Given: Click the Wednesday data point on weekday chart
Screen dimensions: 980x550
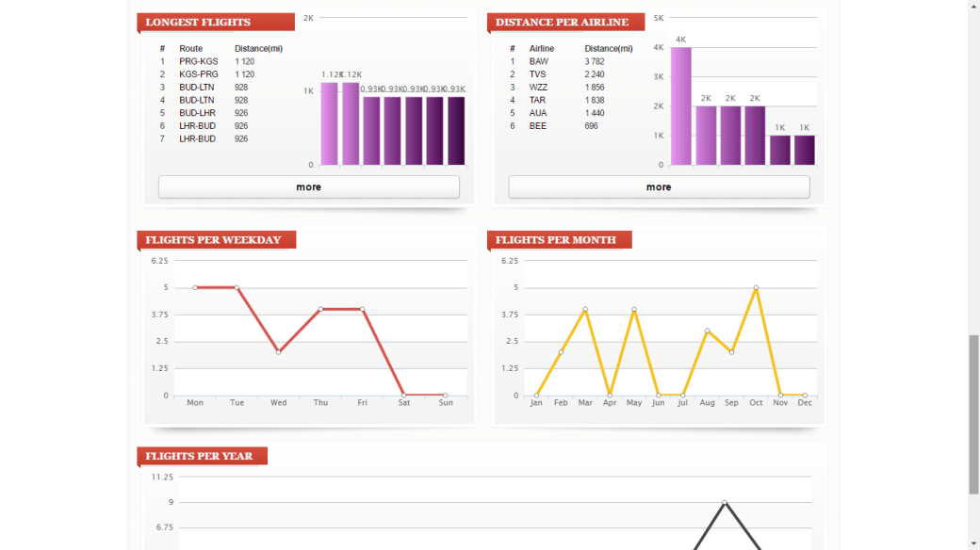Looking at the screenshot, I should (x=278, y=351).
